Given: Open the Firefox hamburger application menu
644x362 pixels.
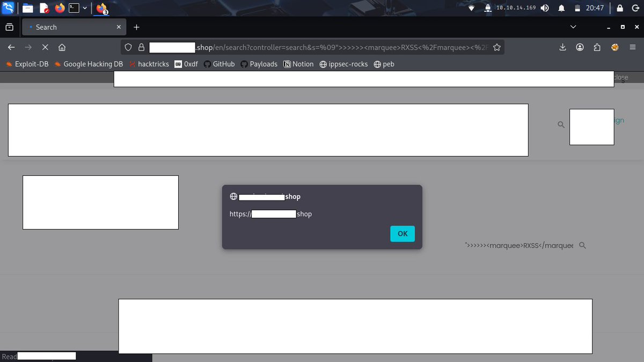Looking at the screenshot, I should tap(633, 47).
